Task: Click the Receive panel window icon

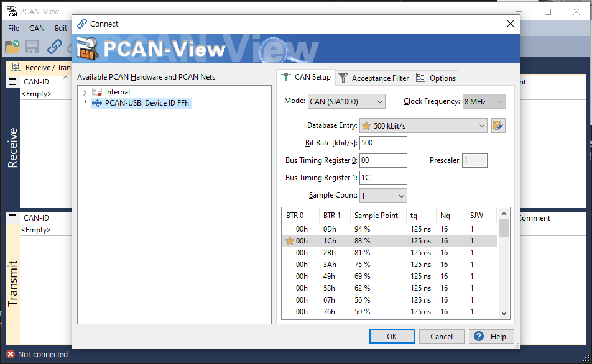Action: pyautogui.click(x=12, y=82)
